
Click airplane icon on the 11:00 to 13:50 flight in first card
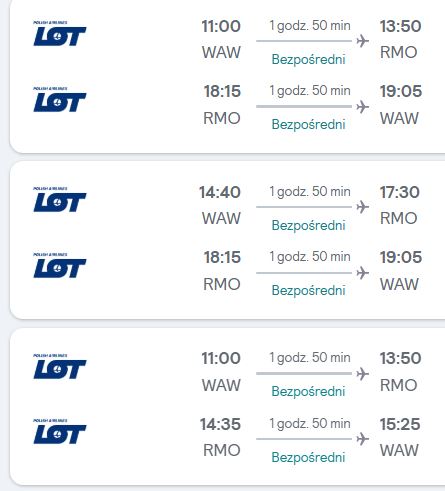[x=362, y=41]
